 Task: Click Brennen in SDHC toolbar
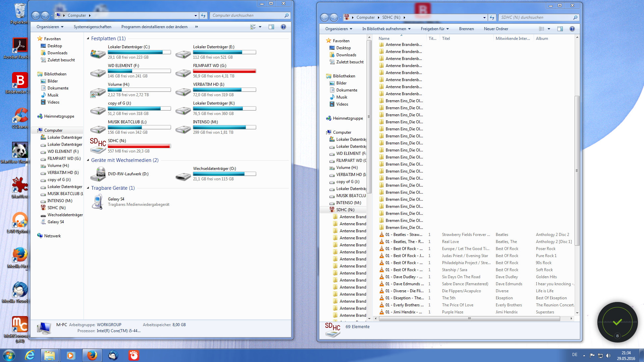tap(466, 29)
